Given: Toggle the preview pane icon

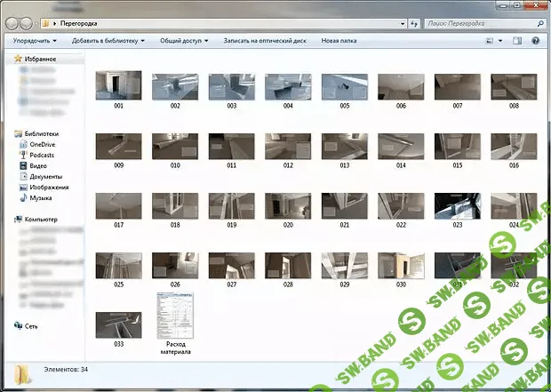Looking at the screenshot, I should click(517, 41).
